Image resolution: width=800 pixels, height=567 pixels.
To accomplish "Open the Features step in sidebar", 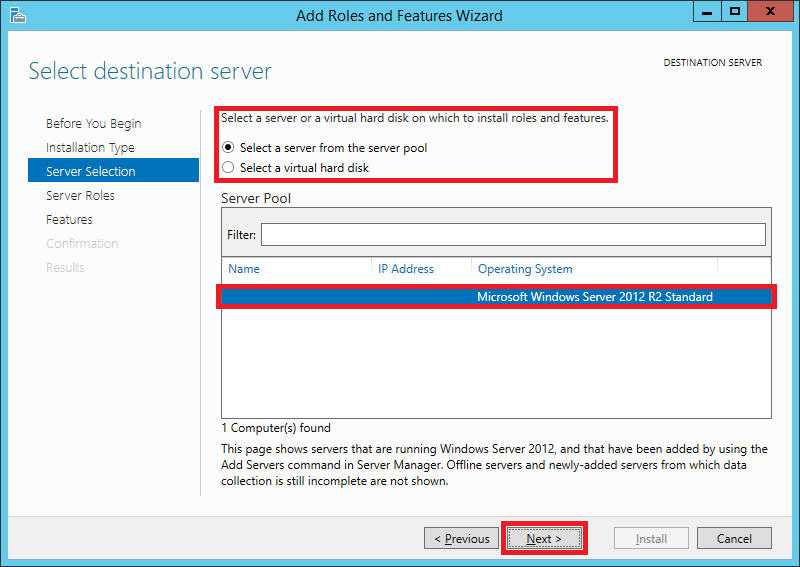I will [x=69, y=219].
